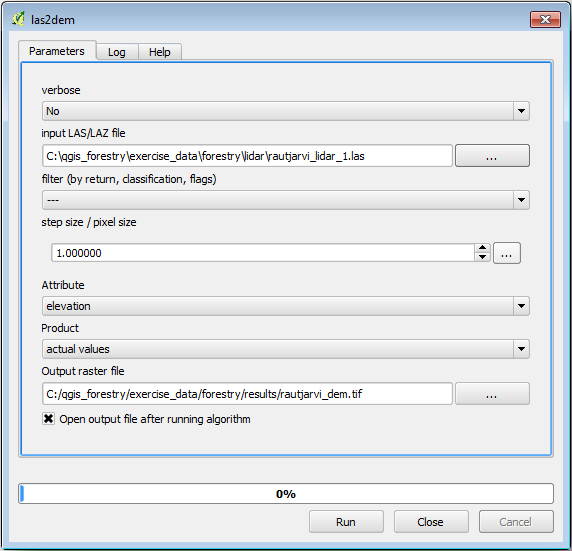Browse for output raster file location
572x551 pixels.
coord(492,394)
